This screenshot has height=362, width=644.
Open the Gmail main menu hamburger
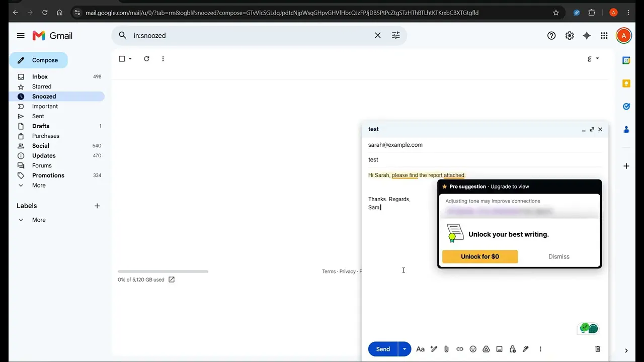21,36
